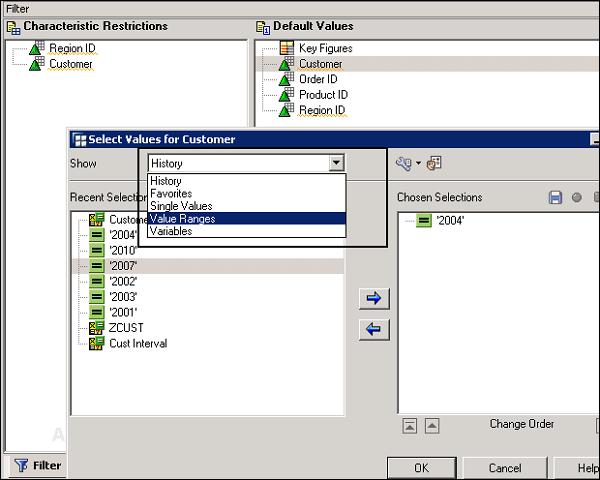
Task: Choose Single Values from the dropdown list
Action: [x=247, y=206]
